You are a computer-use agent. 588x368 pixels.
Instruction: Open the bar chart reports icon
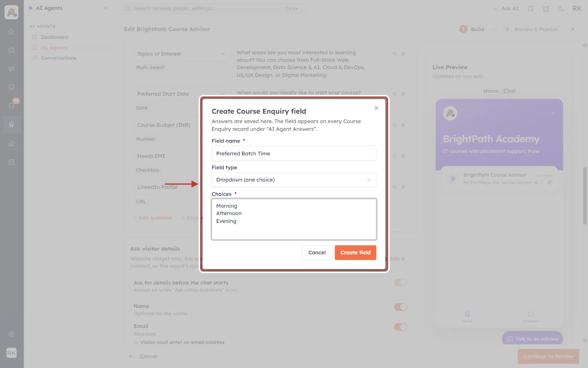click(x=11, y=143)
